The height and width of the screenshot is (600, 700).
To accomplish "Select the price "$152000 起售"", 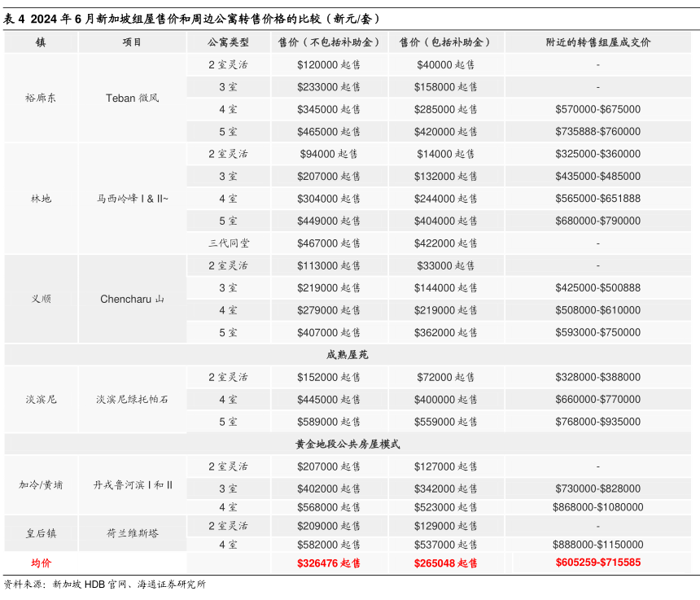I will (x=329, y=377).
